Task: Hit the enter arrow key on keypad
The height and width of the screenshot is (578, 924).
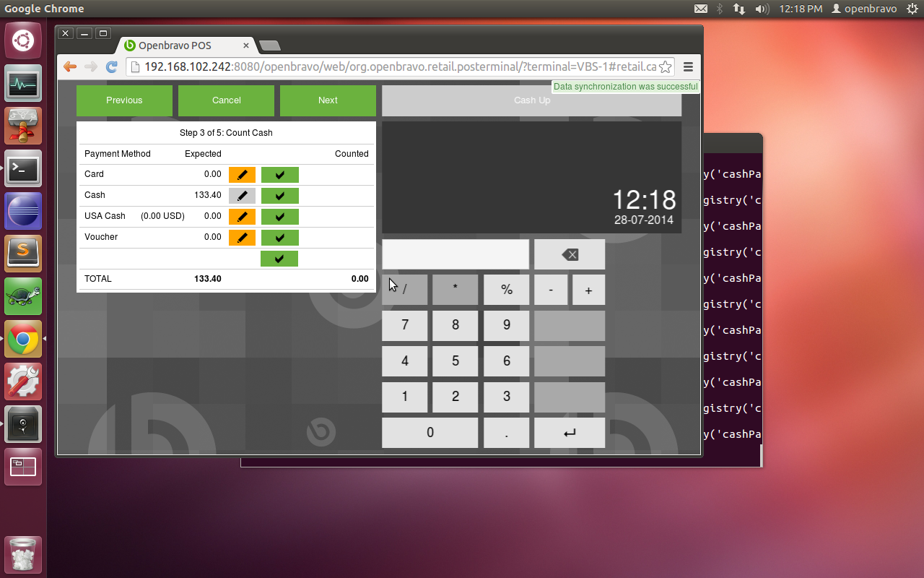Action: (570, 433)
